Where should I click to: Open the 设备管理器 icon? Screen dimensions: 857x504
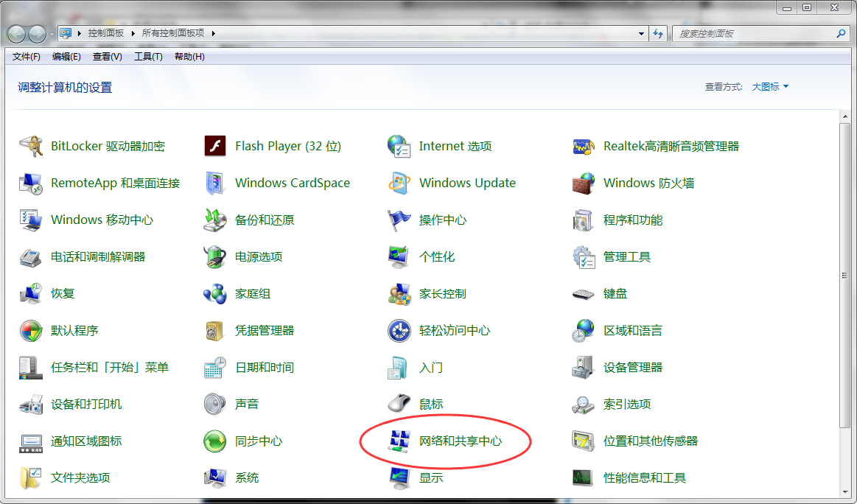pos(583,368)
